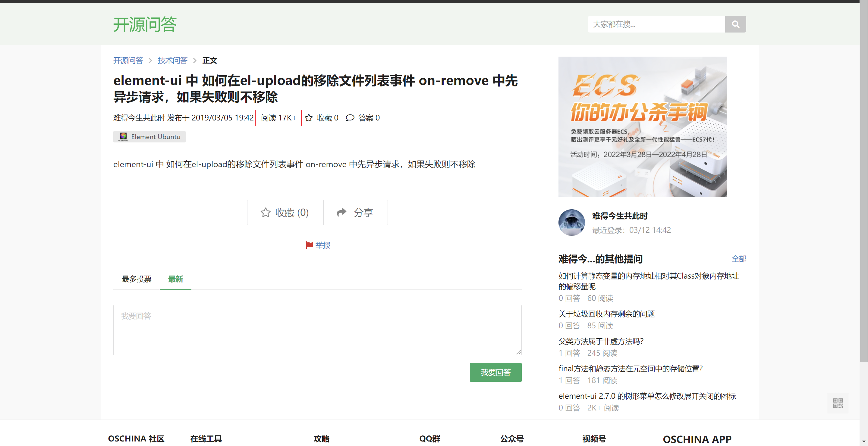
Task: Go to the 开源问答 breadcrumb link
Action: click(128, 61)
